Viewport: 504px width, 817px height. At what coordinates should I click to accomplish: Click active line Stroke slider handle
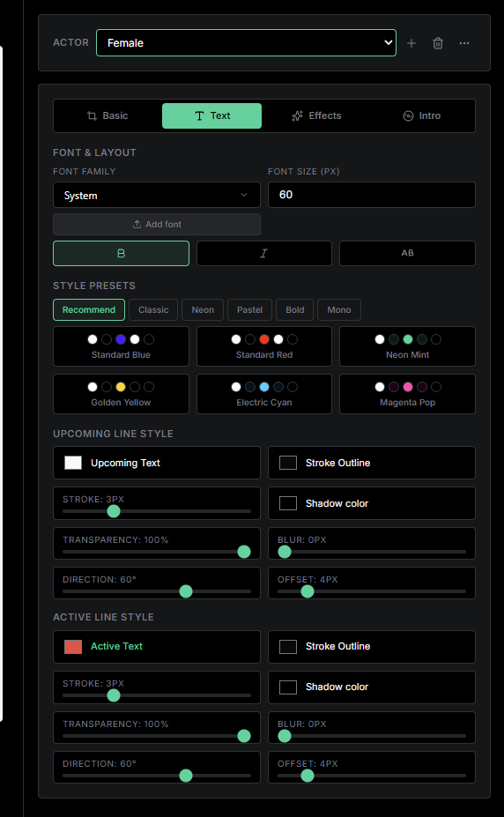pyautogui.click(x=114, y=695)
